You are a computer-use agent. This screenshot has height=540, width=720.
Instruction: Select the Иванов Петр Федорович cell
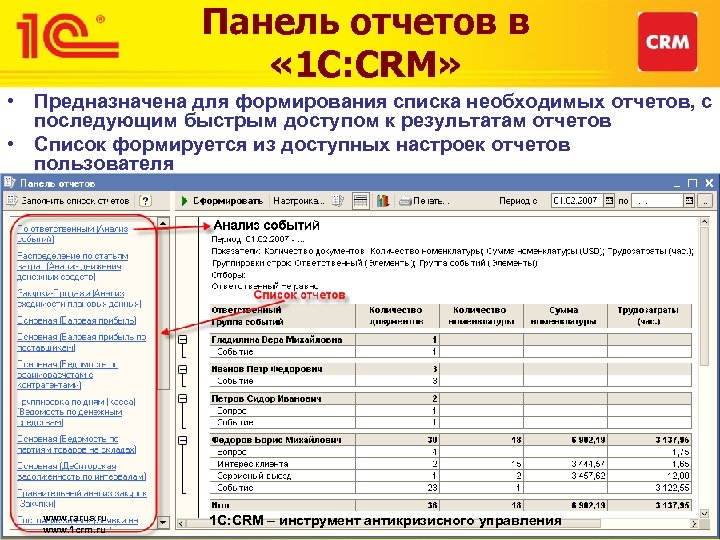282,369
